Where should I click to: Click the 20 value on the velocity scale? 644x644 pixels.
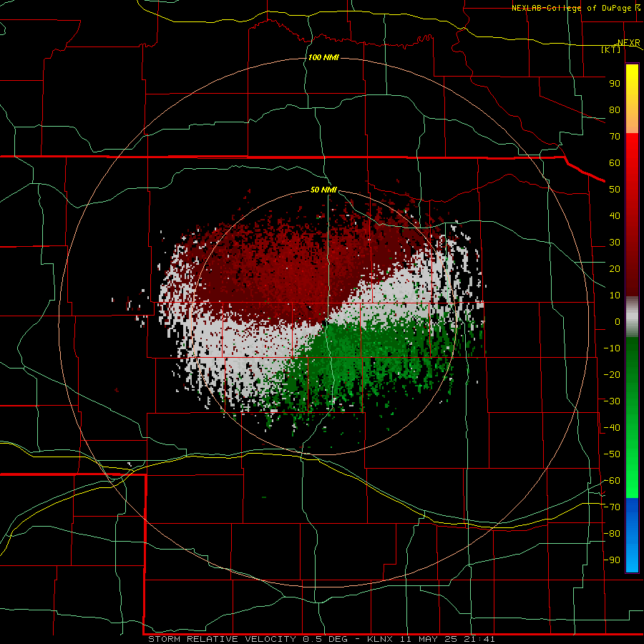615,269
